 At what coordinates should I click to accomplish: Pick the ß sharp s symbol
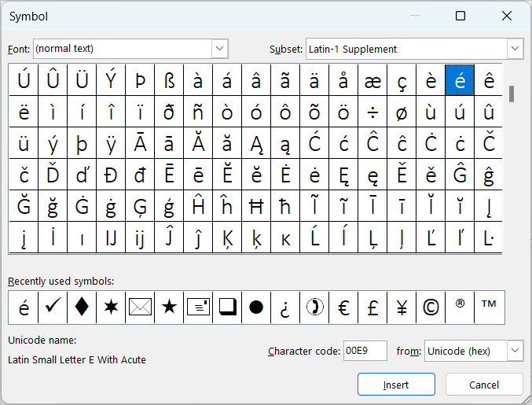(x=169, y=80)
